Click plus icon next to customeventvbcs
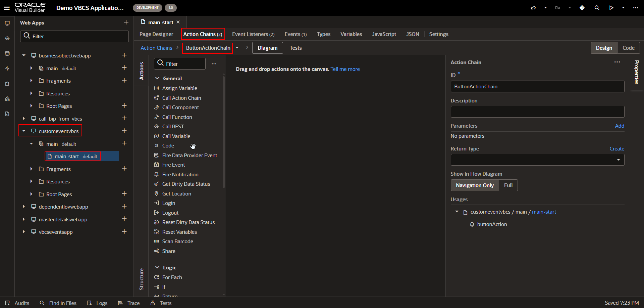This screenshot has width=644, height=308. click(124, 131)
